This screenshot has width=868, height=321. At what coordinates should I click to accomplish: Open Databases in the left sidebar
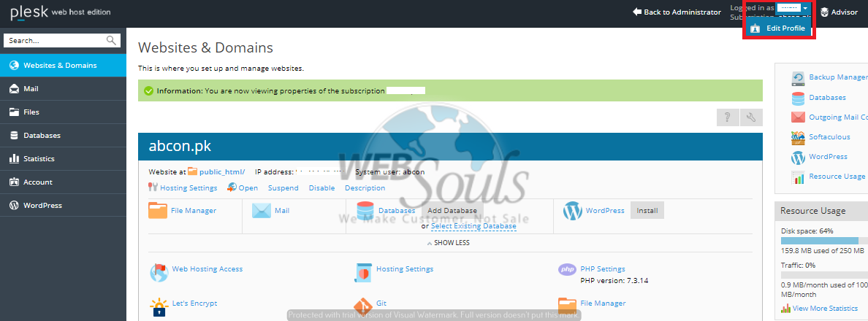(x=63, y=136)
